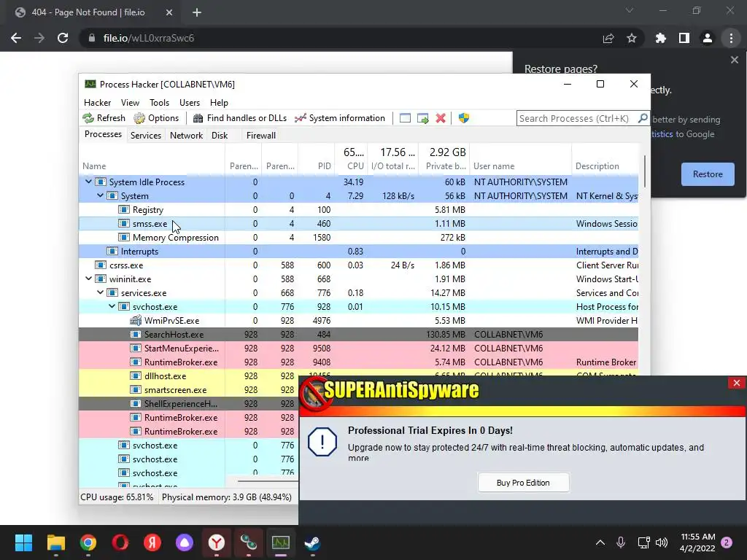
Task: Open File Explorer from the taskbar
Action: 55,542
